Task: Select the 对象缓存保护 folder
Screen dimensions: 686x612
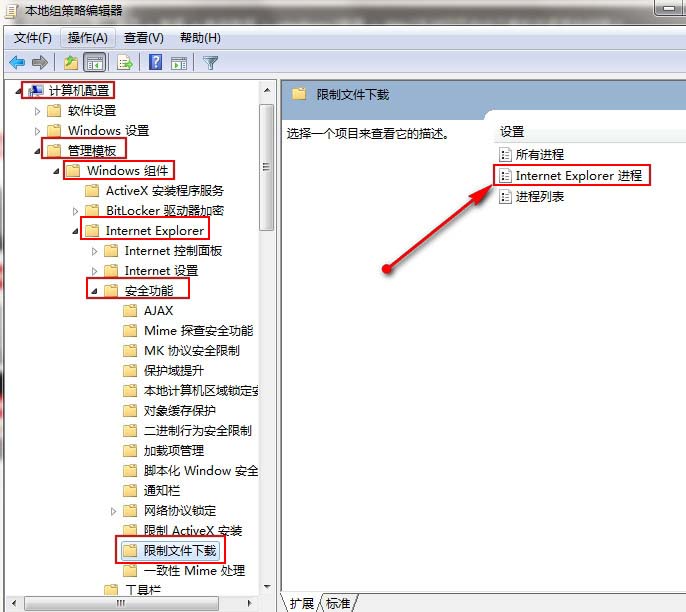Action: coord(180,411)
